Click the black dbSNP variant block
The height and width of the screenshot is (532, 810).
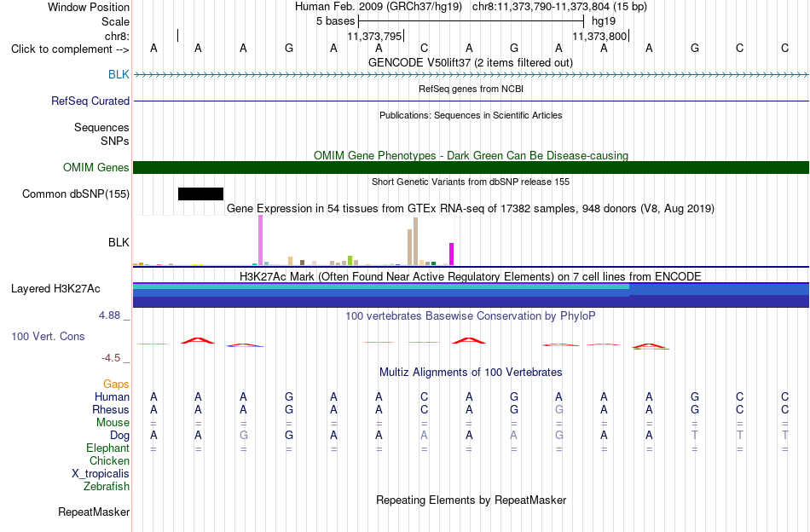(x=200, y=194)
